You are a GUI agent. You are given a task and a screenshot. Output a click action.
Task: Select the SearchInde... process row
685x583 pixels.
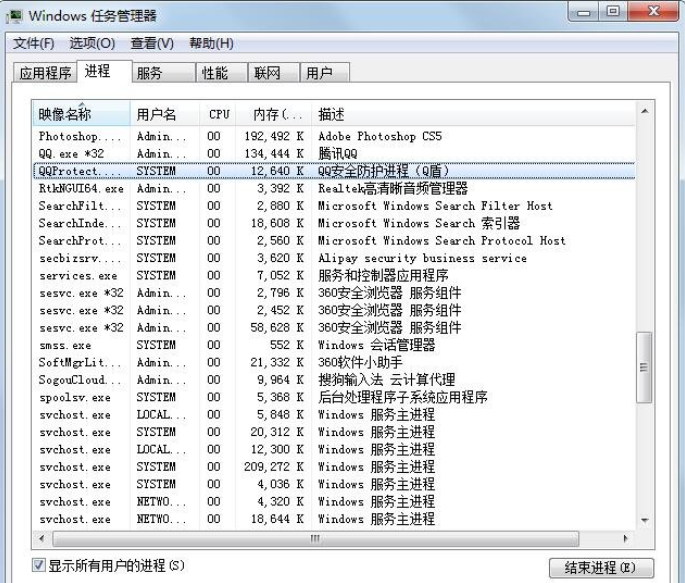[x=334, y=223]
